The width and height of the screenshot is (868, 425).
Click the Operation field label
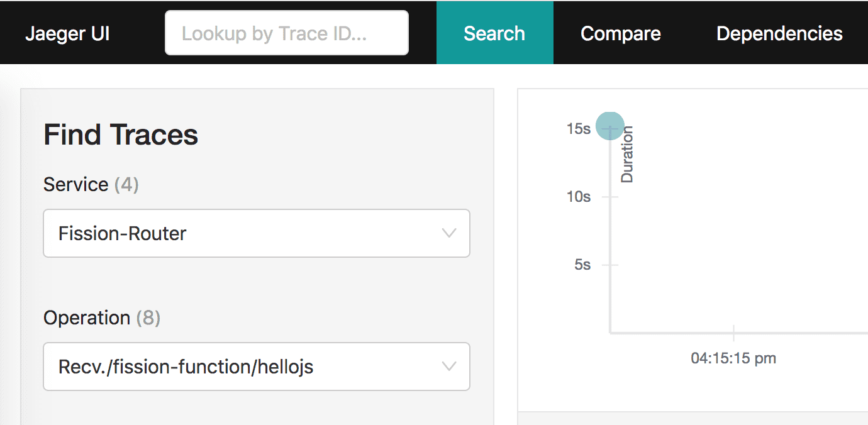(x=86, y=318)
